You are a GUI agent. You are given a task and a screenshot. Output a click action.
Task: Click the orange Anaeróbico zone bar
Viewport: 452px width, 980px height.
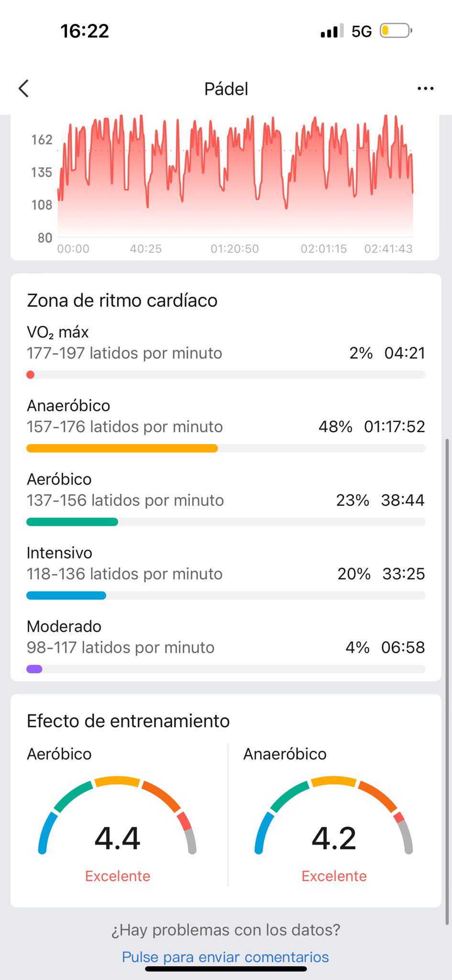pyautogui.click(x=122, y=448)
